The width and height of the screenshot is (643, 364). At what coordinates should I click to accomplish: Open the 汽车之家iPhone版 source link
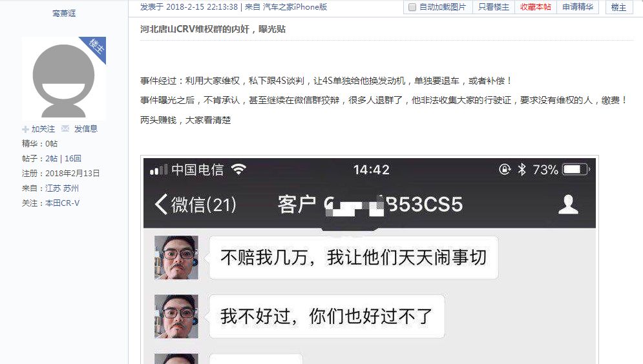click(295, 7)
